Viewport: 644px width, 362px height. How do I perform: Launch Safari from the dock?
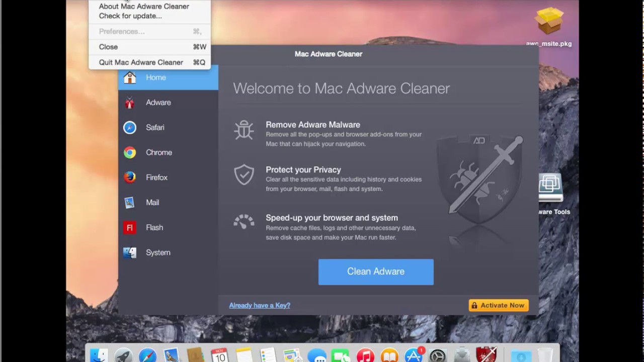click(x=147, y=356)
